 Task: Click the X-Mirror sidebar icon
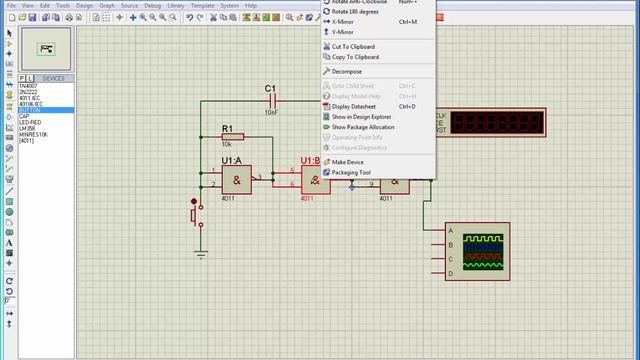coord(9,313)
